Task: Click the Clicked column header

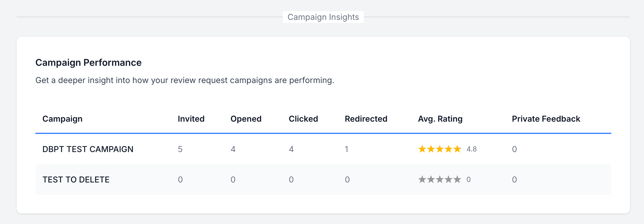Action: [x=303, y=119]
